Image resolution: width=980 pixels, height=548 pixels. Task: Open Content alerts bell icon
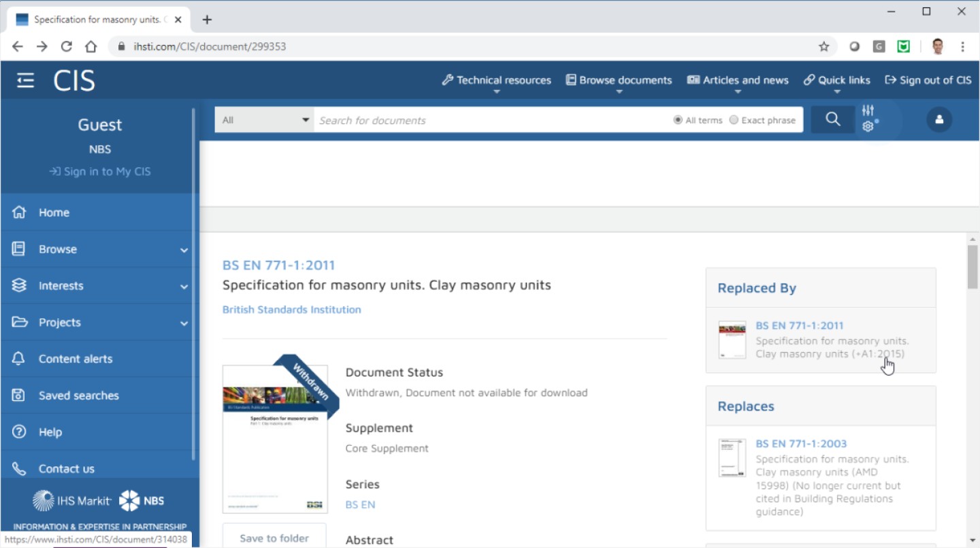(x=19, y=359)
